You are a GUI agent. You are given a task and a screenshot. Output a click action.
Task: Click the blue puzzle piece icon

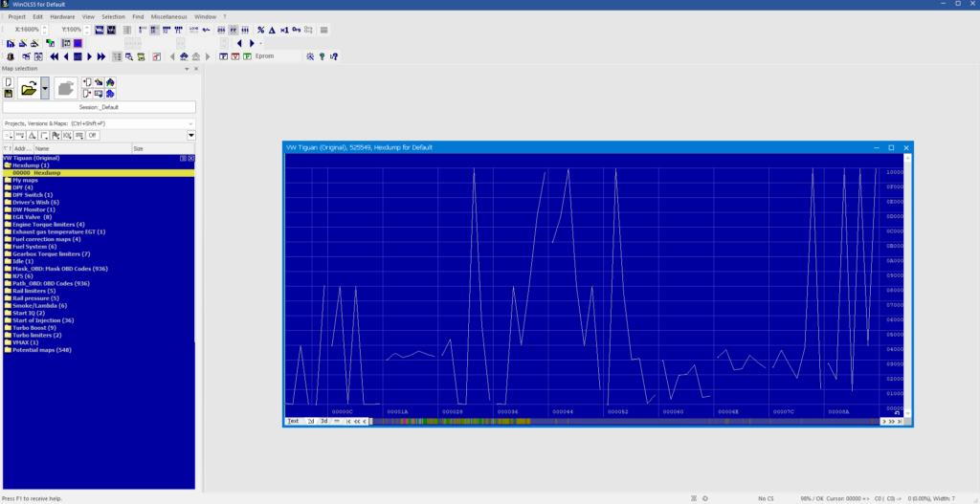pyautogui.click(x=110, y=94)
